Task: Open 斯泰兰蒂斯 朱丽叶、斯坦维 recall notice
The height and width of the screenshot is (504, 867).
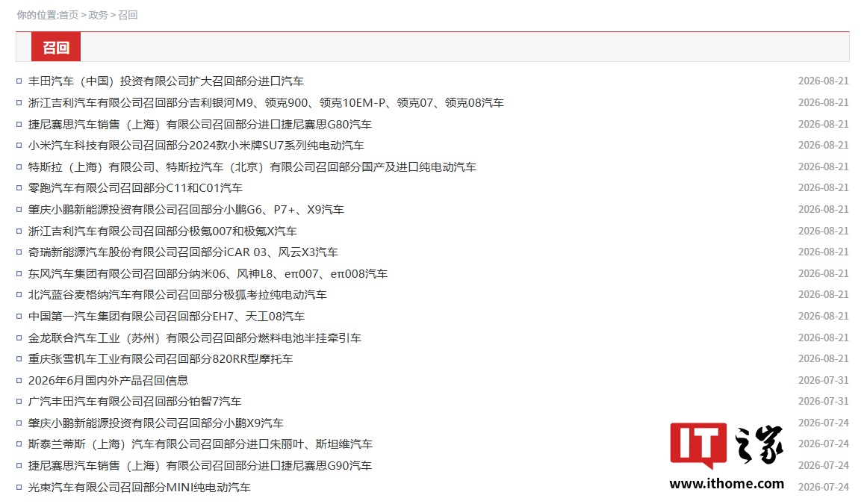Action: [200, 444]
